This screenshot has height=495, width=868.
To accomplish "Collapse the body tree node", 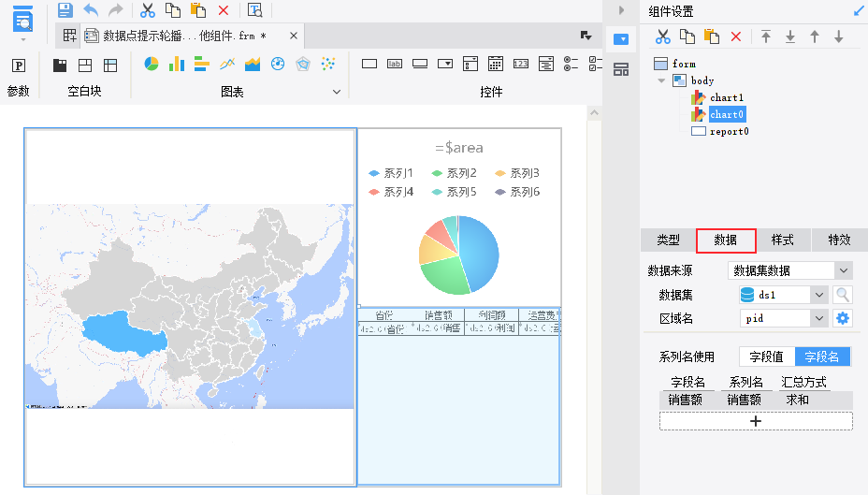I will [x=661, y=80].
